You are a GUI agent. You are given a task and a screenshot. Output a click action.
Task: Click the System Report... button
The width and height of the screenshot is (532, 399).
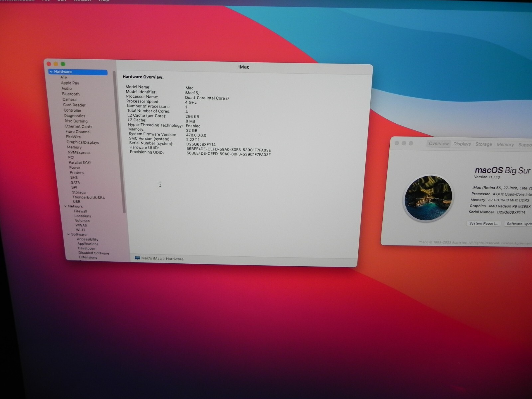coord(483,223)
